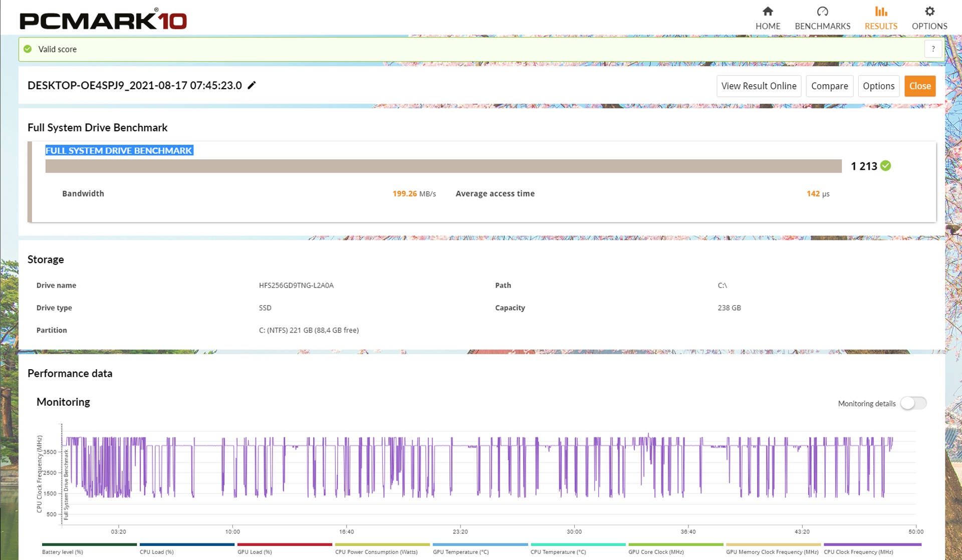Click the Benchmarks gauge icon
This screenshot has width=962, height=560.
(x=822, y=12)
